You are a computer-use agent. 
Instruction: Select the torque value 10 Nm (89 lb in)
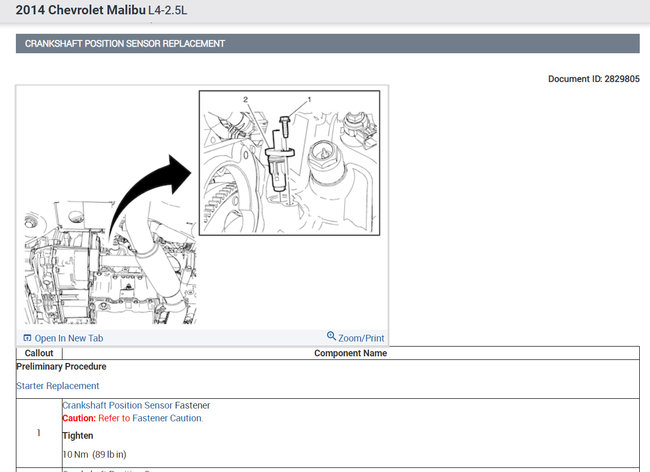tap(95, 455)
